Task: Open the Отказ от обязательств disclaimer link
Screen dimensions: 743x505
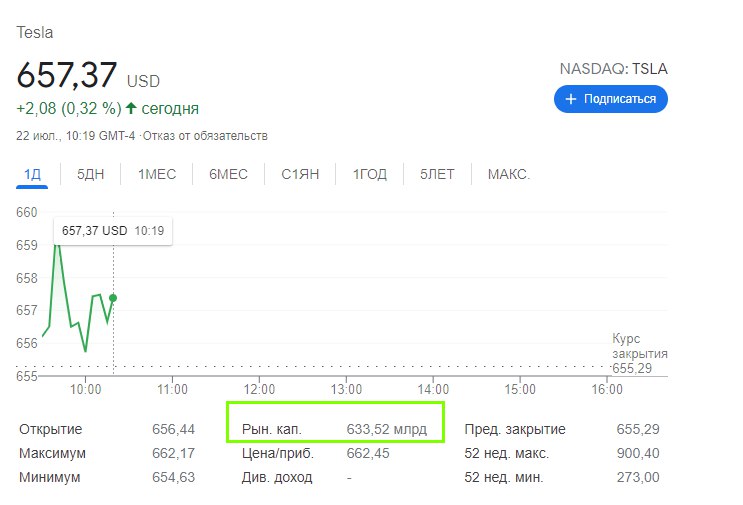Action: click(205, 136)
